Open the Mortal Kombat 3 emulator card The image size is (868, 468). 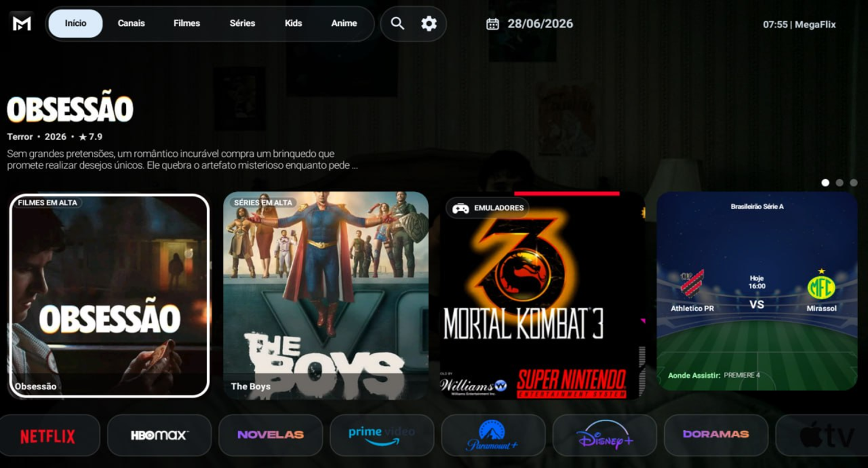(542, 296)
